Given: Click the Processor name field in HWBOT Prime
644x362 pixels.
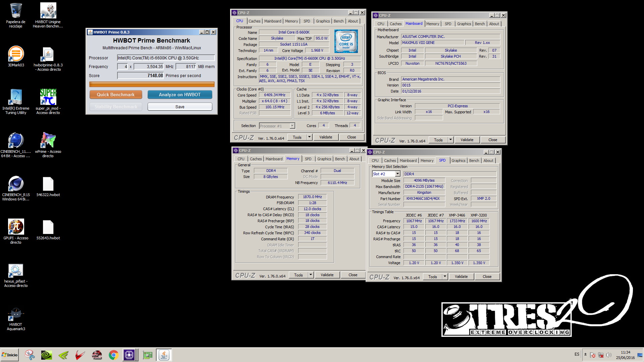Looking at the screenshot, I should point(166,58).
